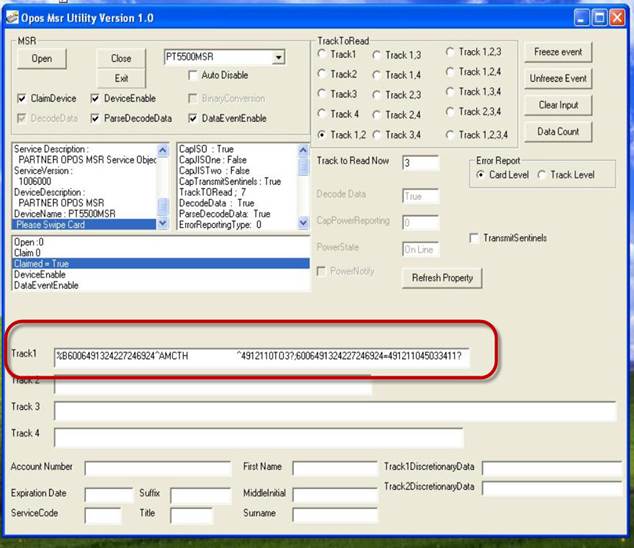Click the Track1DiscretionaryData field
Screen dimensions: 634x548
pyautogui.click(x=552, y=468)
